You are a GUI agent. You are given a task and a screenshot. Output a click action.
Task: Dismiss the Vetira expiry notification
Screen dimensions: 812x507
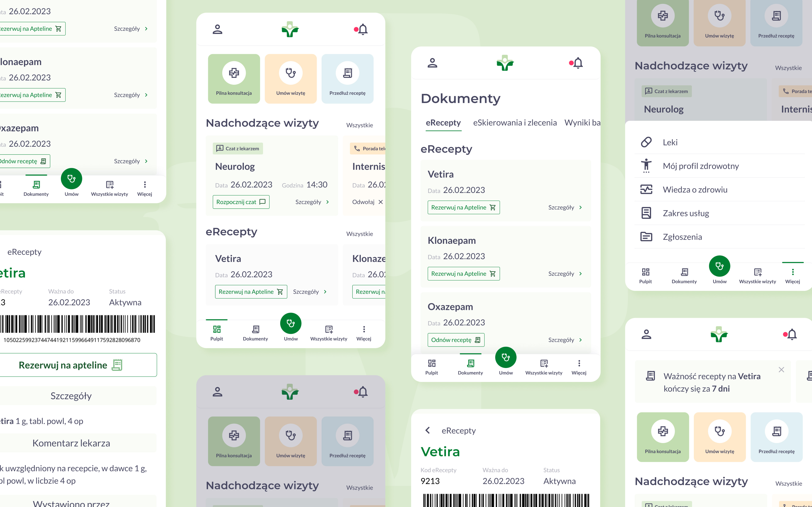click(x=782, y=369)
